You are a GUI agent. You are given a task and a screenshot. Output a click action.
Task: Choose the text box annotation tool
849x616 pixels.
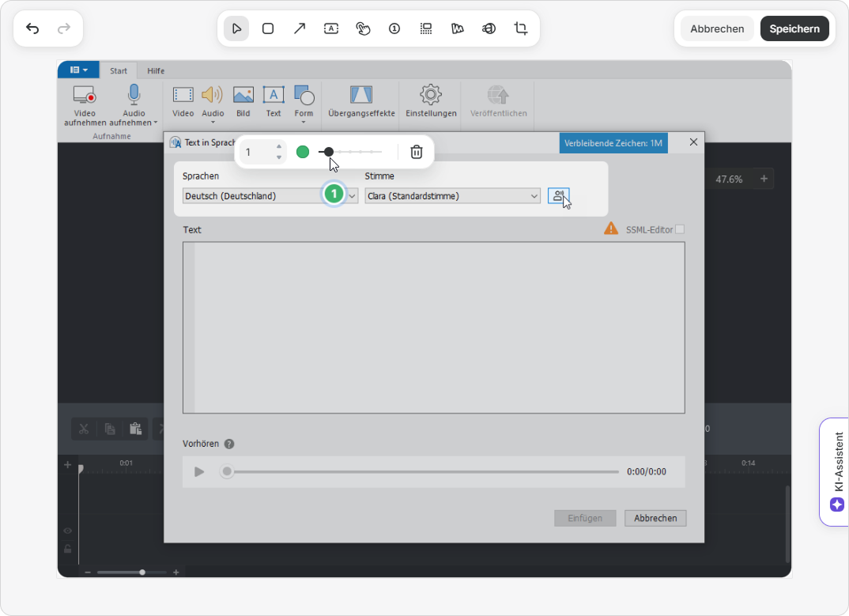331,28
